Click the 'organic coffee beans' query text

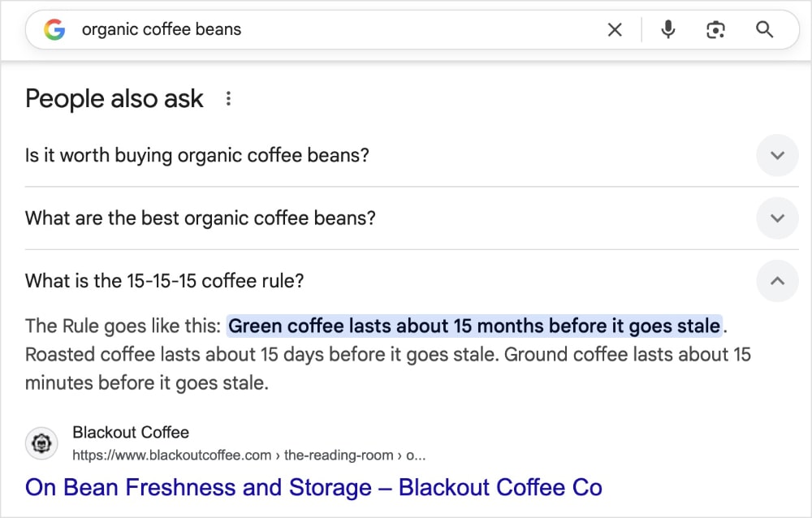161,29
